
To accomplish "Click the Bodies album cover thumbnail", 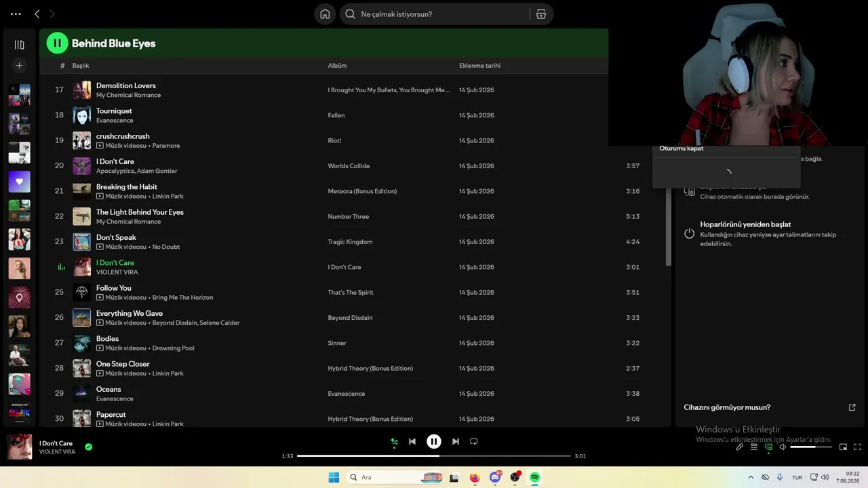I will [81, 343].
